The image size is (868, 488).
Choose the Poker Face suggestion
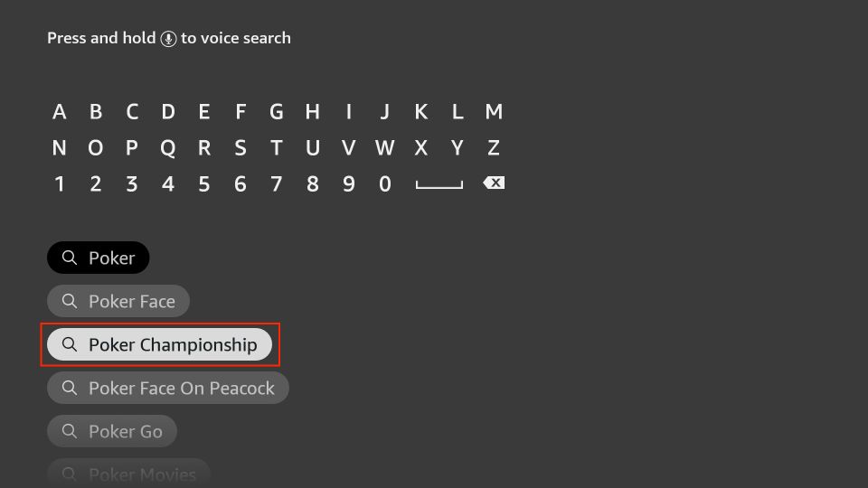point(118,301)
